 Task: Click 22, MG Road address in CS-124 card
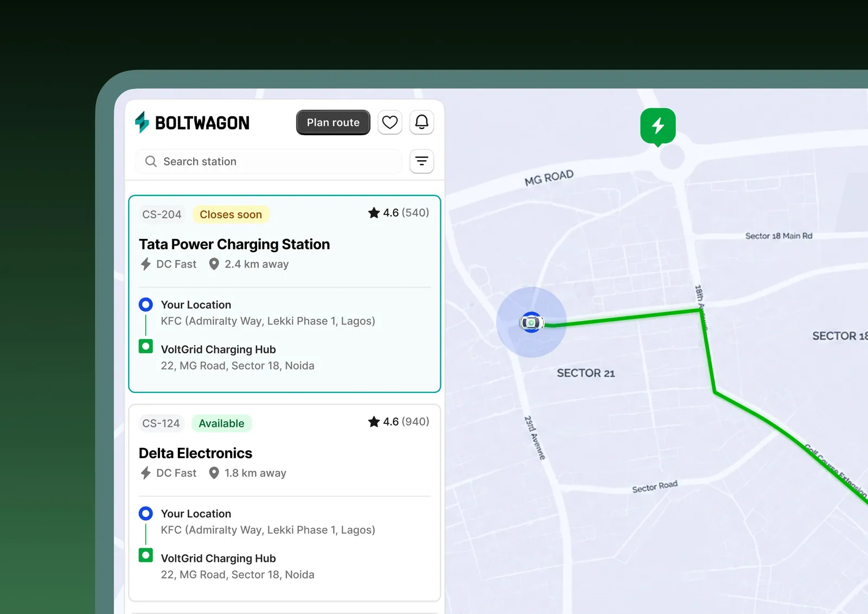pos(238,574)
